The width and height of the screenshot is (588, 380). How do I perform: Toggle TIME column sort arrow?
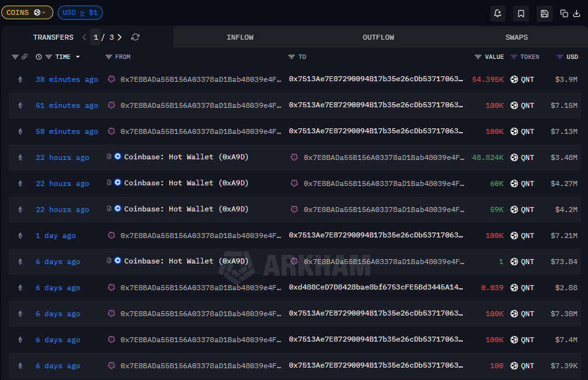tap(77, 57)
